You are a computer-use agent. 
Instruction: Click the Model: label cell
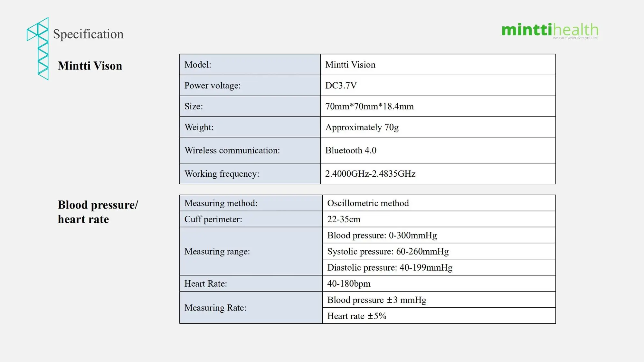pos(250,65)
